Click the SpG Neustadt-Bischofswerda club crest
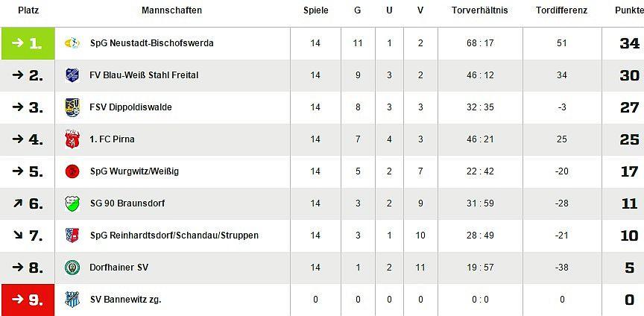The image size is (644, 316). pos(72,43)
